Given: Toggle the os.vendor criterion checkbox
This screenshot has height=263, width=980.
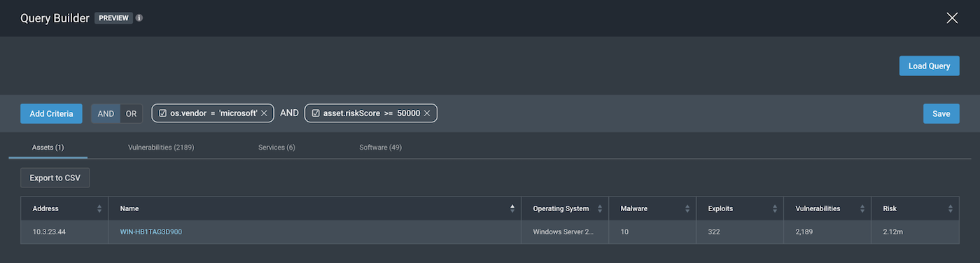Looking at the screenshot, I should click(162, 113).
